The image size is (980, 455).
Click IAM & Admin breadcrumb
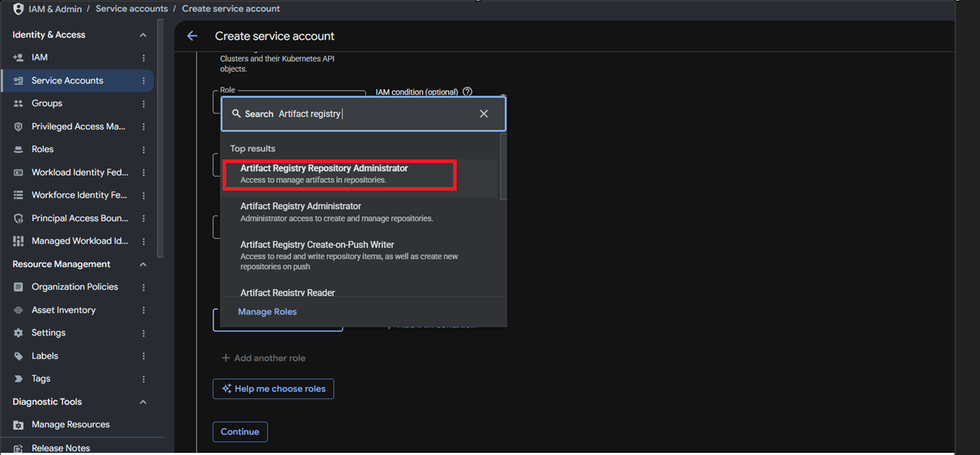coord(54,9)
